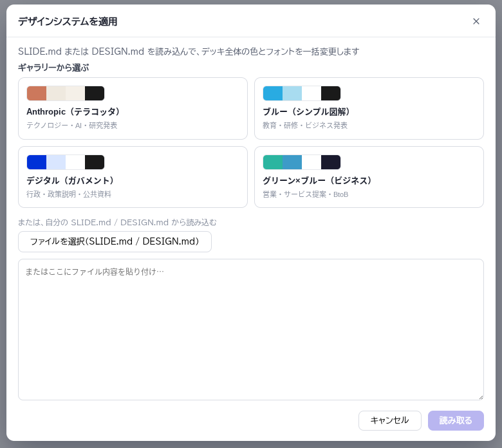Click 教育・研修・ビジネス発表 subtitle text
502x448 pixels.
305,126
